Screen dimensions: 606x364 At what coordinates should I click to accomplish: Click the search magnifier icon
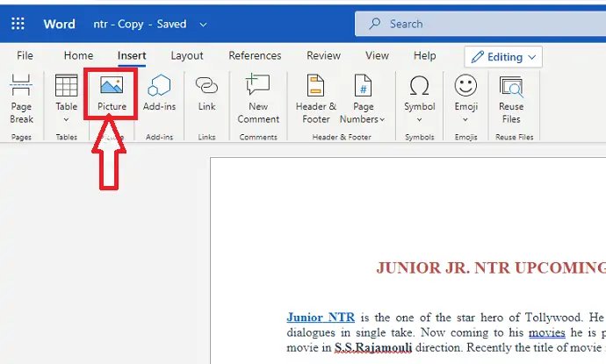pos(374,24)
